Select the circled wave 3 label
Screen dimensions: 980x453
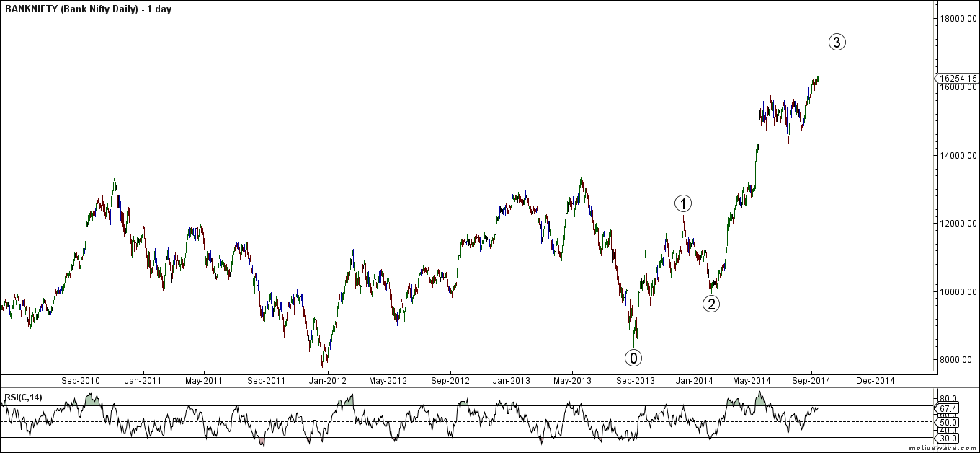coord(837,42)
